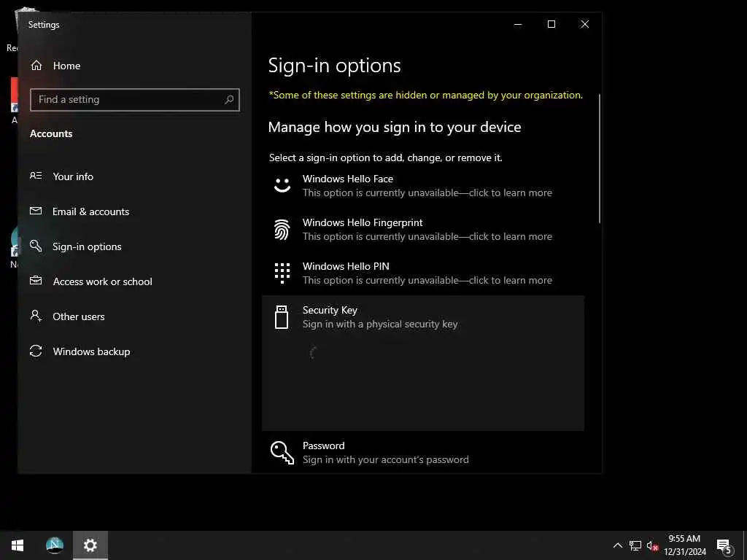Maximize the Settings window
This screenshot has height=560, width=747.
(551, 24)
